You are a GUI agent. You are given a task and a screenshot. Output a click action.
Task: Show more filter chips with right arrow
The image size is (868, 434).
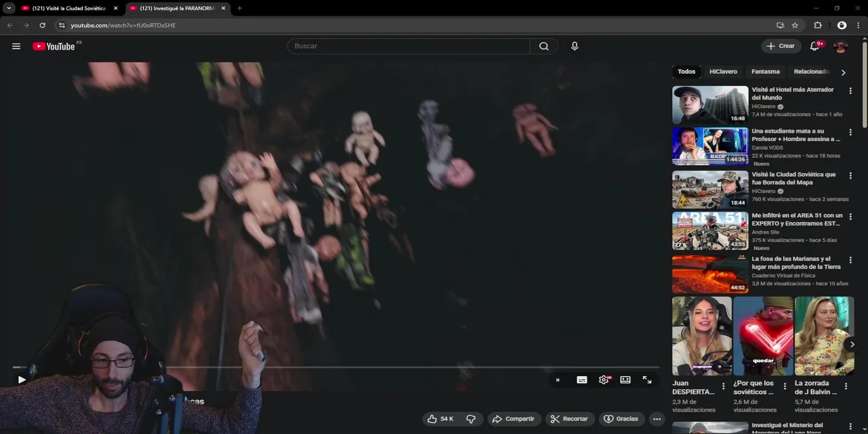[x=843, y=72]
